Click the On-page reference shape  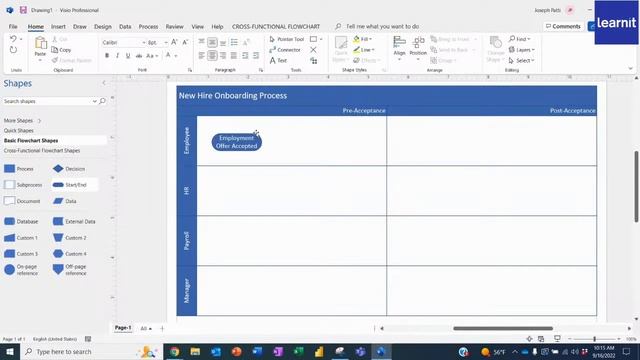pyautogui.click(x=21, y=270)
